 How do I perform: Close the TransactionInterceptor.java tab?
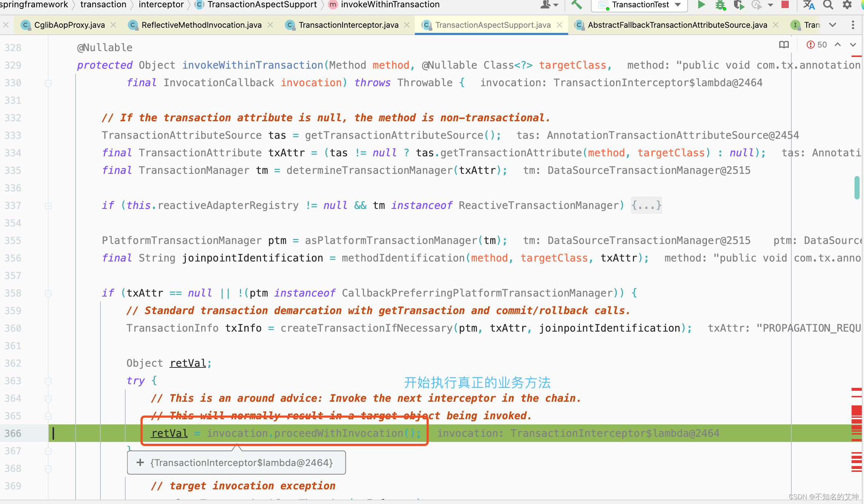click(x=407, y=25)
